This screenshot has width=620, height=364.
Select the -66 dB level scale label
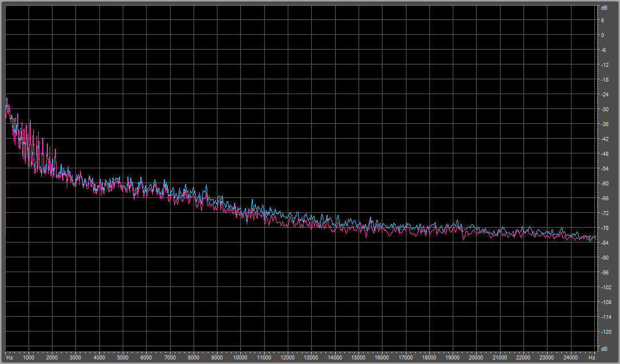(x=605, y=198)
